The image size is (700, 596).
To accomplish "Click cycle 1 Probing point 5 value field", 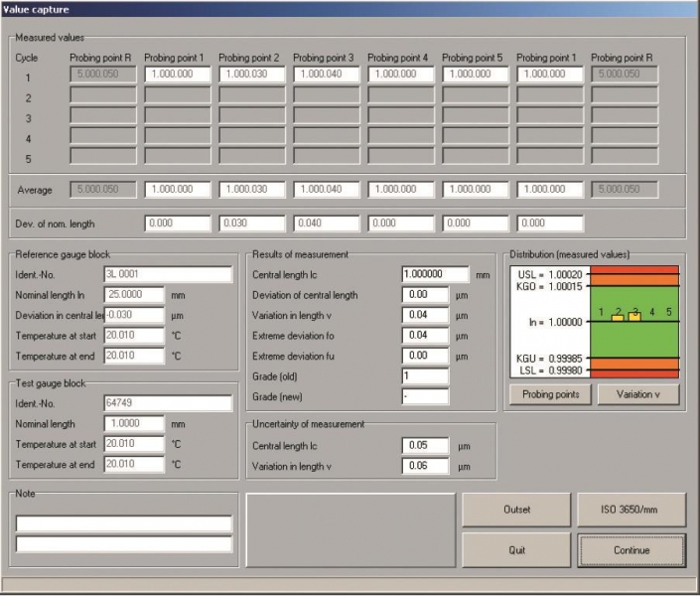I will point(476,74).
